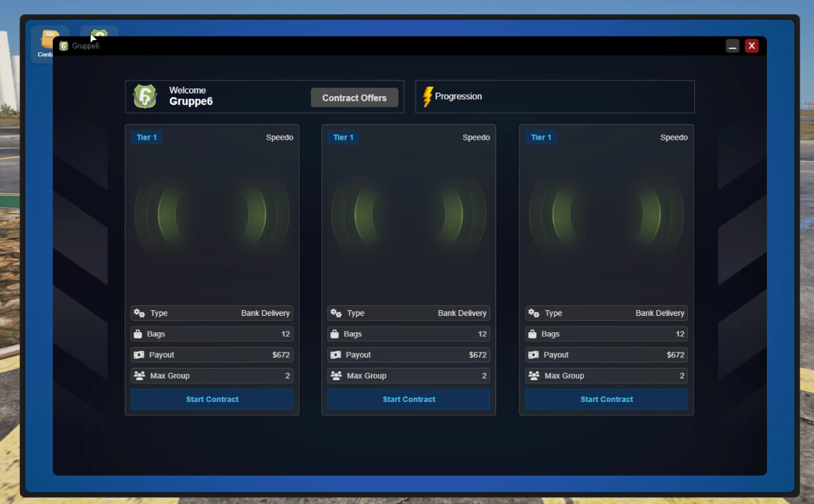The height and width of the screenshot is (504, 814).
Task: Click the cash Payout icon on third contract
Action: [532, 354]
